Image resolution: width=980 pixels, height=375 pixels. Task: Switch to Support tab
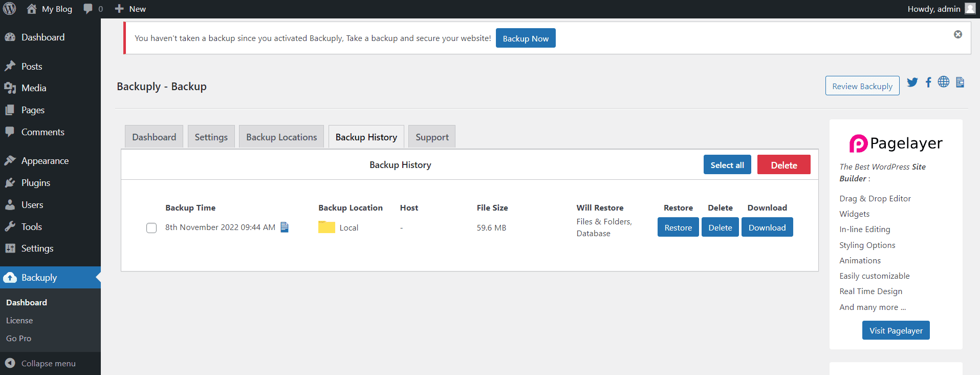pos(432,137)
